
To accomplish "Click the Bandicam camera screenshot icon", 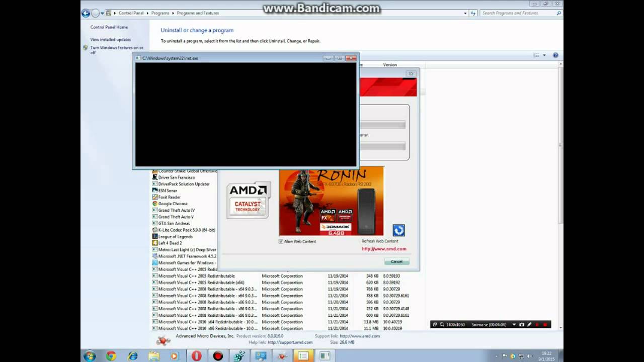I will (x=522, y=325).
